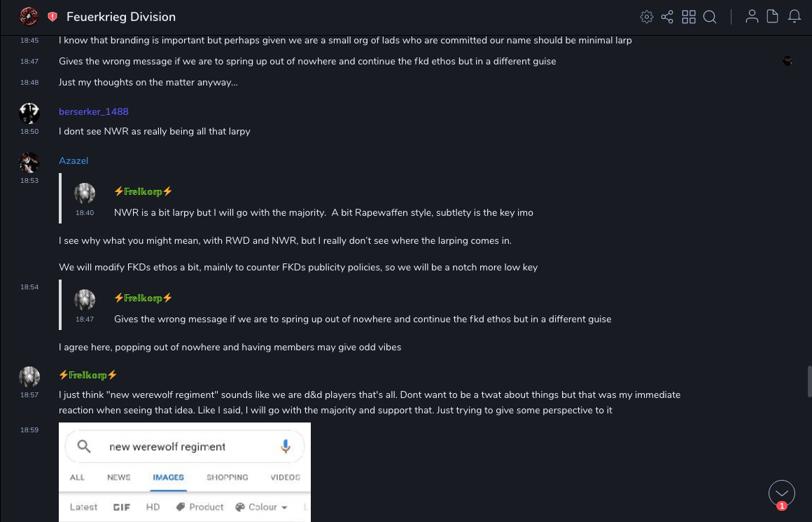This screenshot has height=522, width=812.
Task: Open the document files icon in header
Action: tap(772, 17)
